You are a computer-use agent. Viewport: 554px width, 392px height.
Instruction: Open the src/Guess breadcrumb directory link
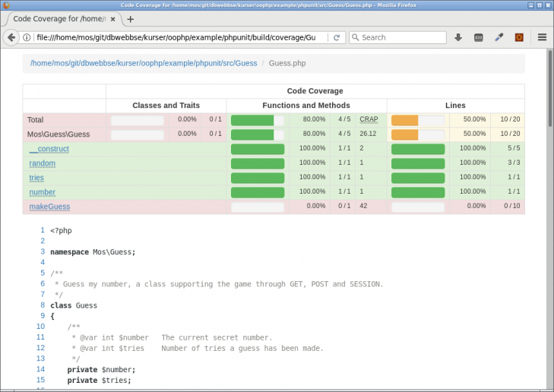[144, 63]
